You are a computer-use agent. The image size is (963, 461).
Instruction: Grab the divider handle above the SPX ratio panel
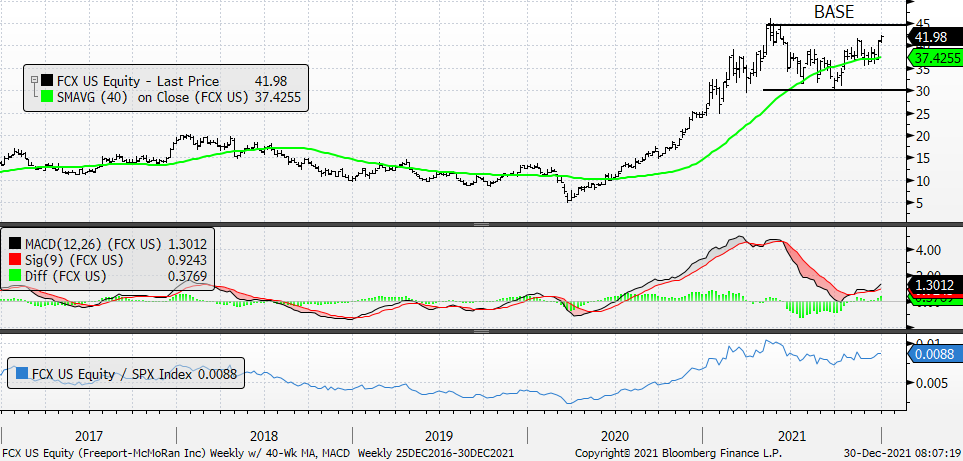pyautogui.click(x=481, y=331)
